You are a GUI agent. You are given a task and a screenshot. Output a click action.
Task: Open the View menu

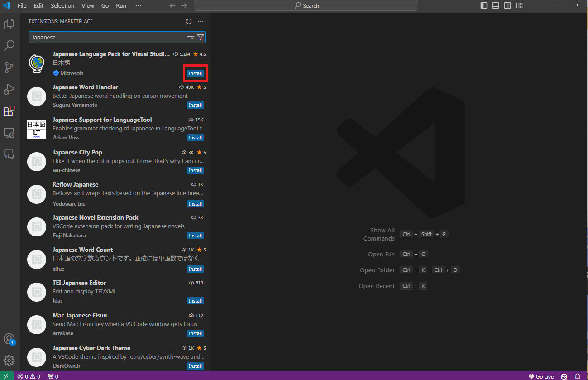pyautogui.click(x=88, y=5)
